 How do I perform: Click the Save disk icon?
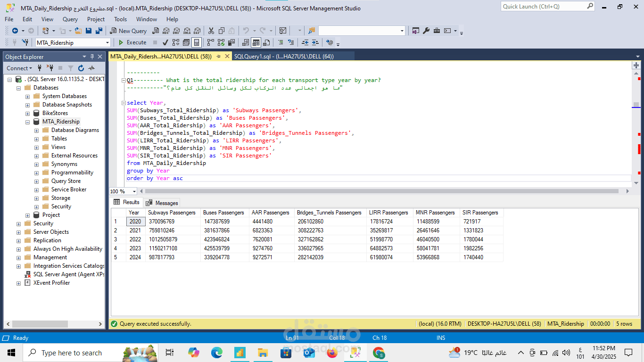(x=89, y=31)
